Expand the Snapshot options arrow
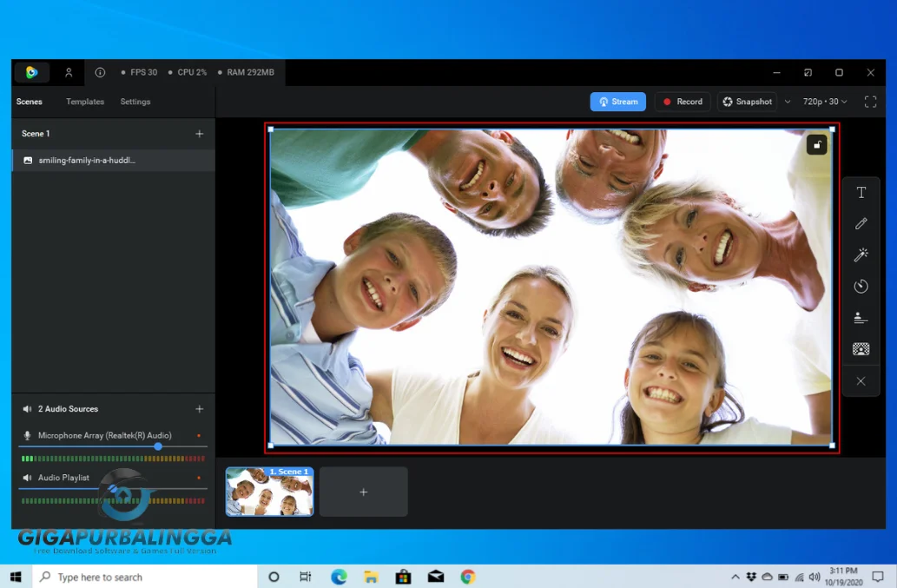897x588 pixels. (x=788, y=102)
